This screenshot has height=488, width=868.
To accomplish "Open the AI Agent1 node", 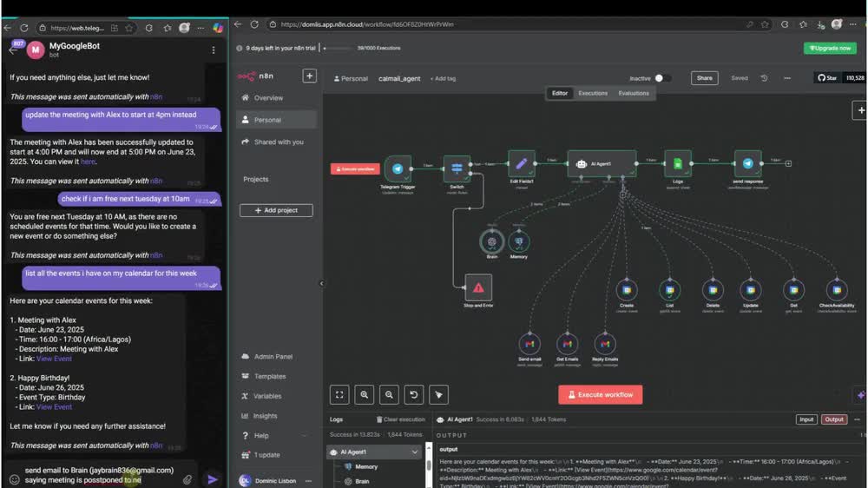I will pyautogui.click(x=602, y=163).
